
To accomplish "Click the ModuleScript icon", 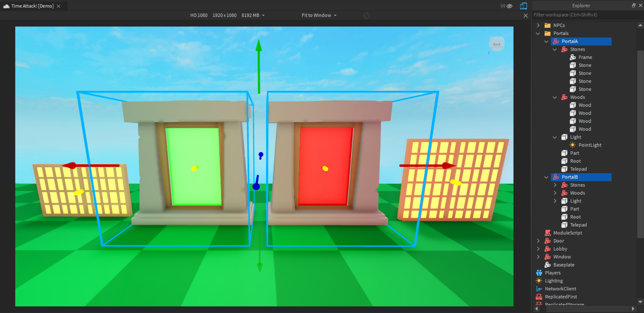I will pyautogui.click(x=548, y=233).
